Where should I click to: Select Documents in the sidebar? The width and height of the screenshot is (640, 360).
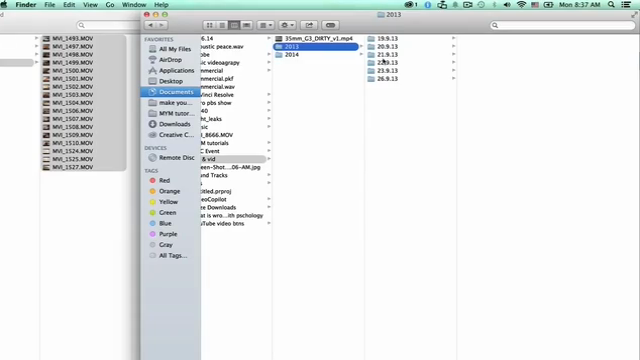pyautogui.click(x=171, y=92)
